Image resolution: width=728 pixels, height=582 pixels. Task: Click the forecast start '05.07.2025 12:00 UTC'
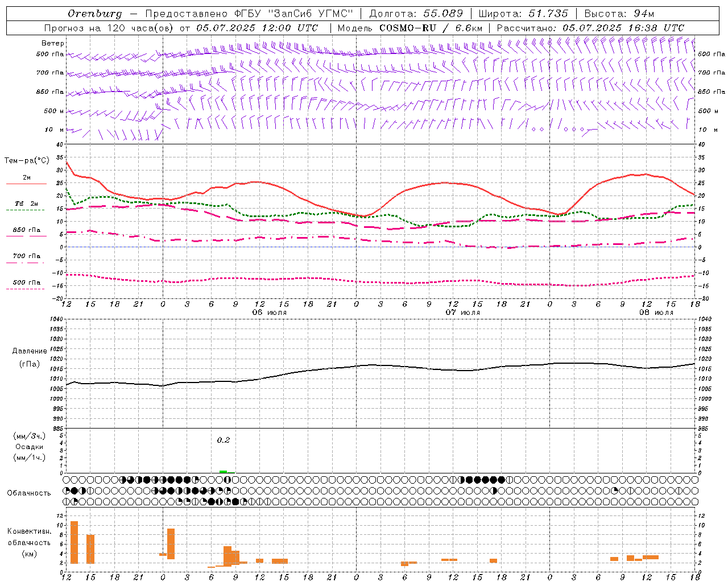[x=257, y=28]
